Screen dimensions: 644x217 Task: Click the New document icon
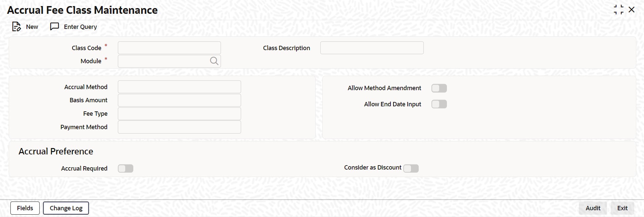[x=16, y=27]
